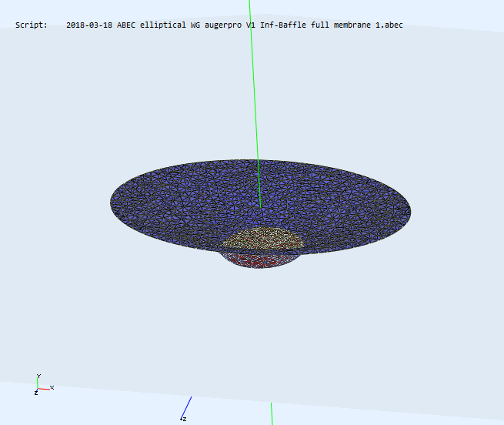Click where the green axis meets the disc
Image resolution: width=504 pixels, height=425 pixels.
(x=261, y=206)
